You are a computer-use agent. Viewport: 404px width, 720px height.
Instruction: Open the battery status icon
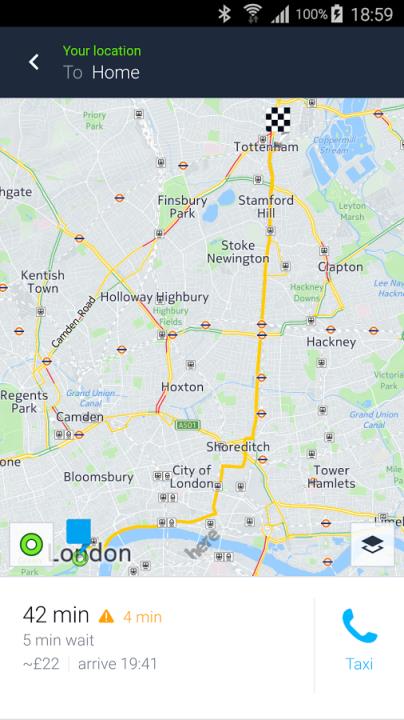(337, 14)
